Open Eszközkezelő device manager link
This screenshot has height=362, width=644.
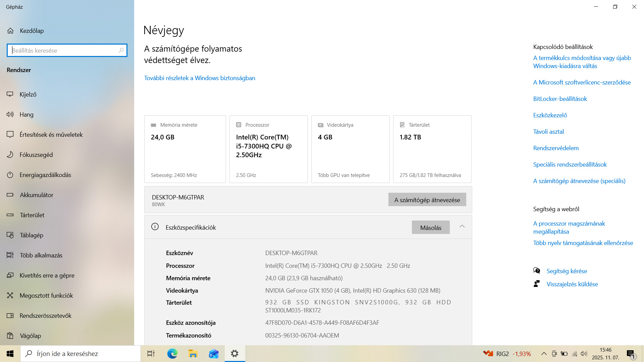(x=550, y=115)
